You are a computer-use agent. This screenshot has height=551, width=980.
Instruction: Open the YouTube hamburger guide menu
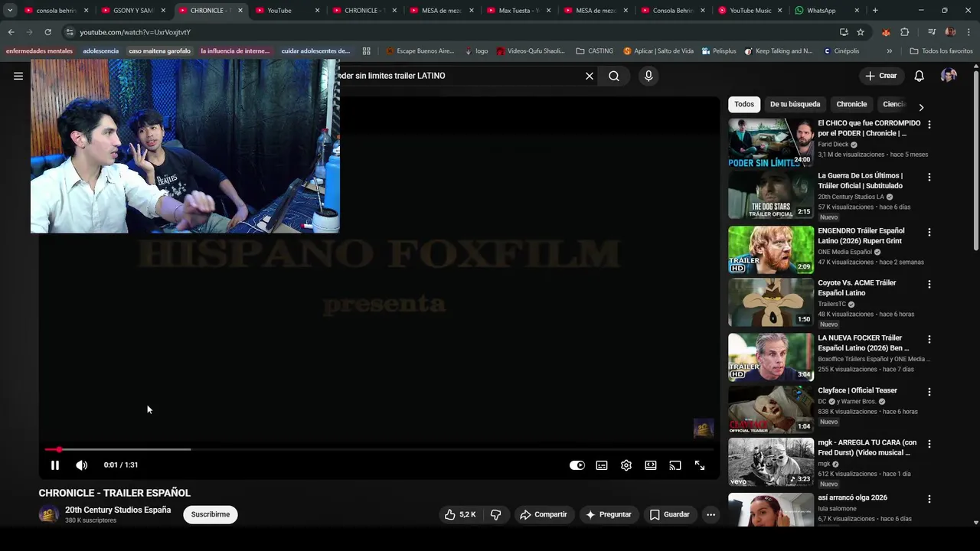18,76
